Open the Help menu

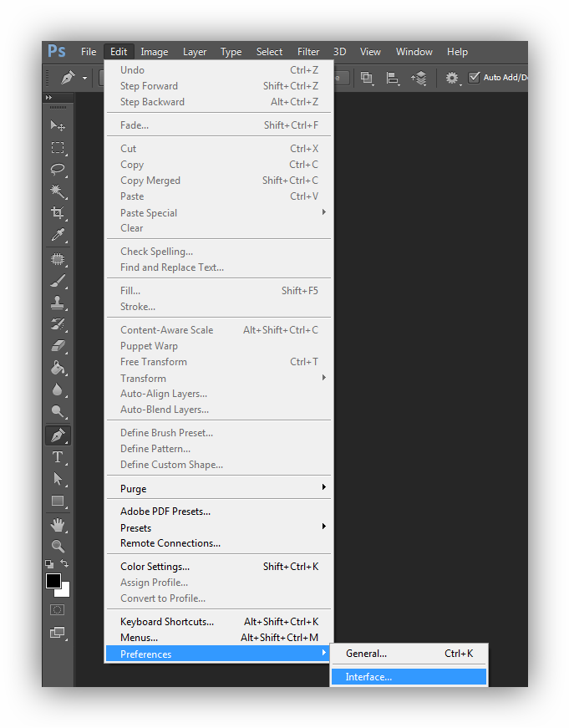click(x=457, y=52)
